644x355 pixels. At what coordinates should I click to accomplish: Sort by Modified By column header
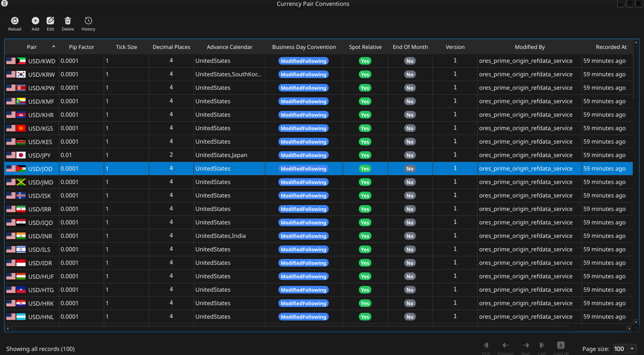530,47
